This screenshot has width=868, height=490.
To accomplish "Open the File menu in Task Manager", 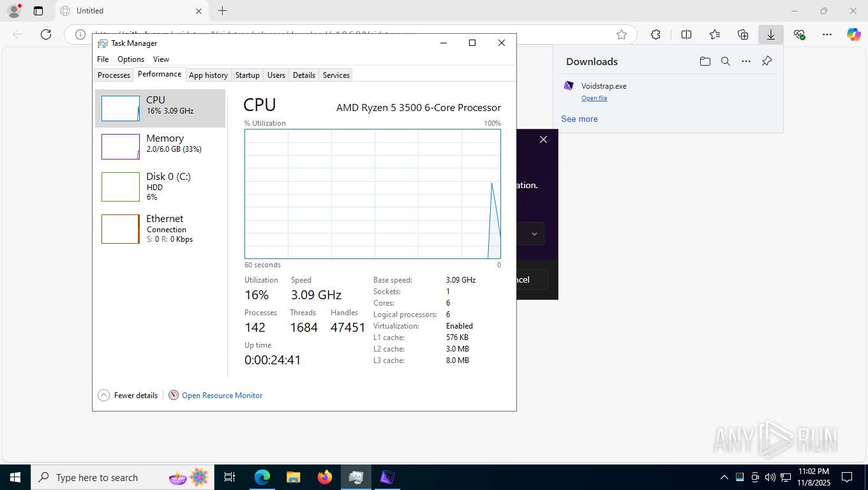I will tap(103, 59).
